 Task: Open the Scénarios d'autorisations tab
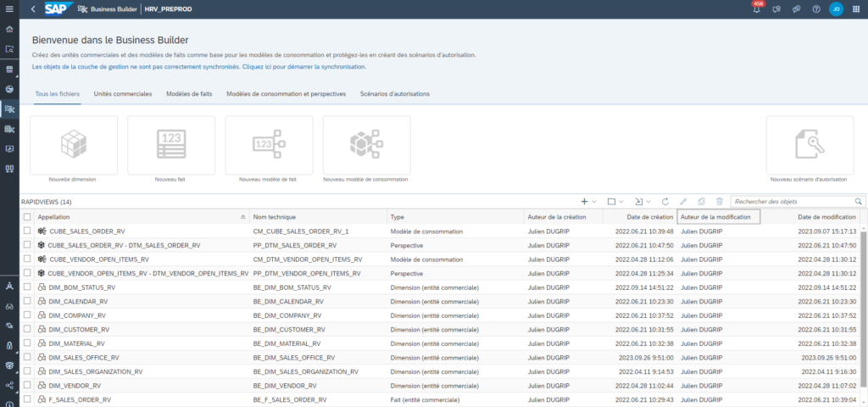(x=394, y=93)
